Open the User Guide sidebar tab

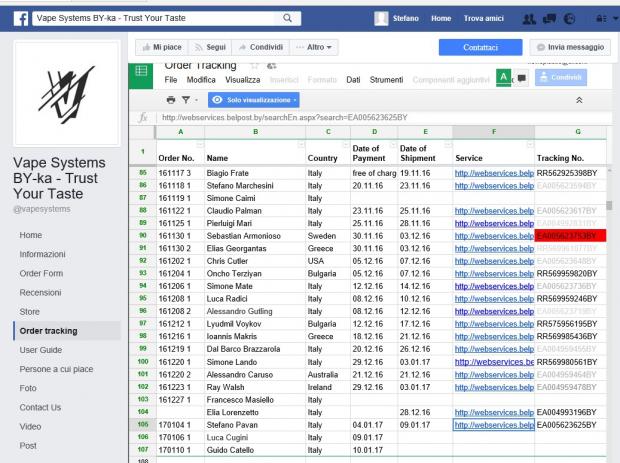41,350
